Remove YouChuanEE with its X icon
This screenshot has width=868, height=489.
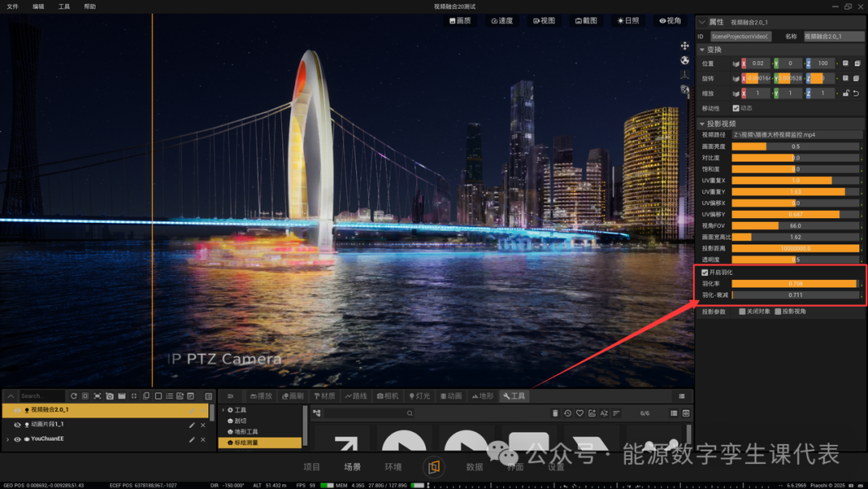click(x=203, y=439)
